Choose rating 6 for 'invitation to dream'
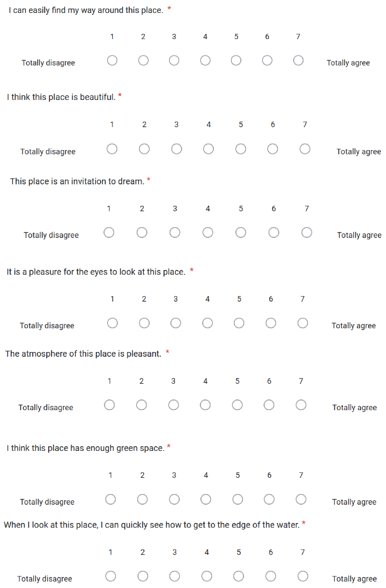 [274, 233]
